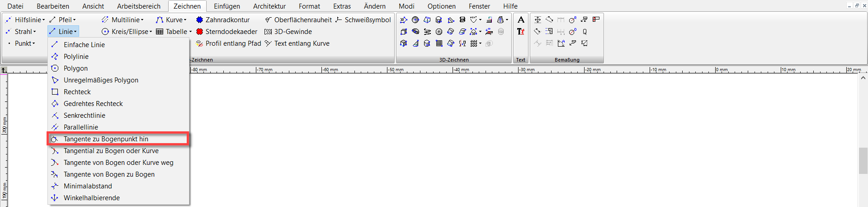The width and height of the screenshot is (868, 207).
Task: Select Text entlang Kurve tool
Action: click(x=297, y=43)
